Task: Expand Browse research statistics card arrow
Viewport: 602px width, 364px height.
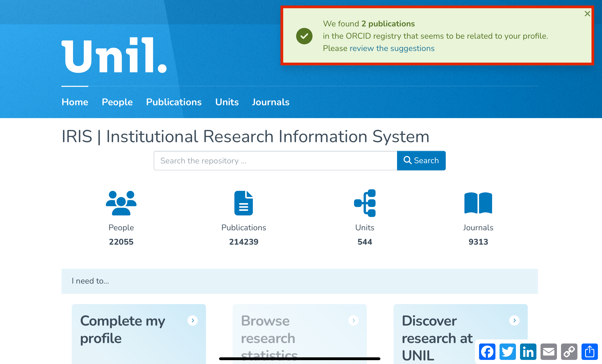Action: click(x=354, y=320)
